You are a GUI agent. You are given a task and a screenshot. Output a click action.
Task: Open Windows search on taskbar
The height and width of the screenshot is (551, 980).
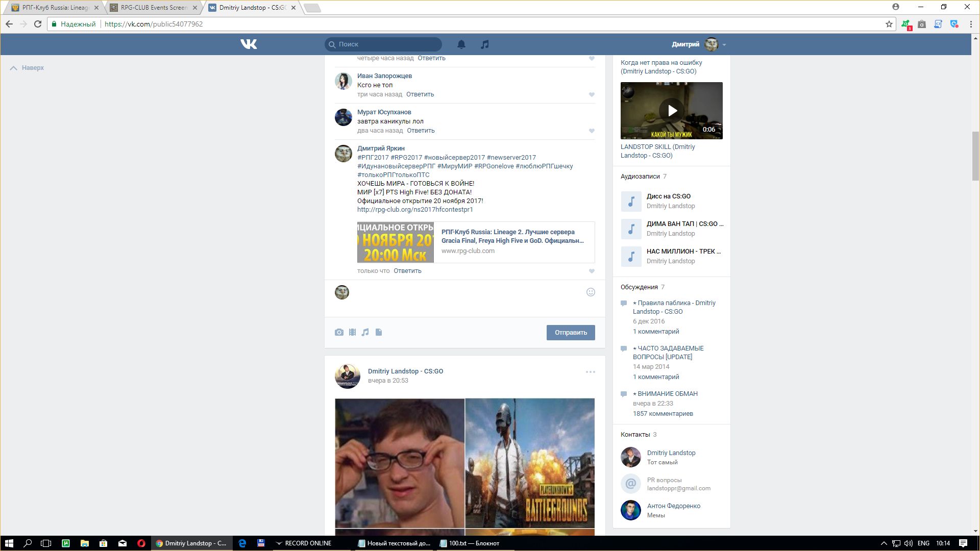[x=28, y=543]
